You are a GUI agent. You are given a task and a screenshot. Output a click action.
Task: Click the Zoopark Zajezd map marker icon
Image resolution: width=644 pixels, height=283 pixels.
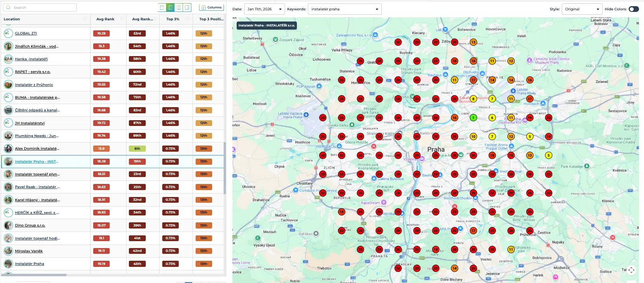coord(275,40)
